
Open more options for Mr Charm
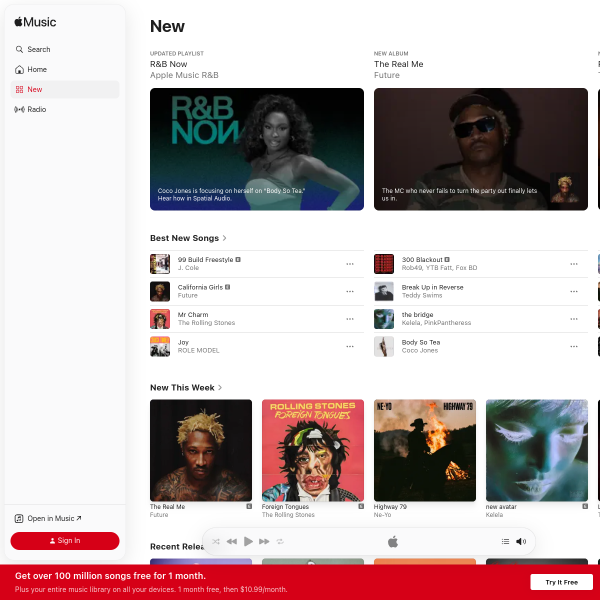tap(350, 319)
